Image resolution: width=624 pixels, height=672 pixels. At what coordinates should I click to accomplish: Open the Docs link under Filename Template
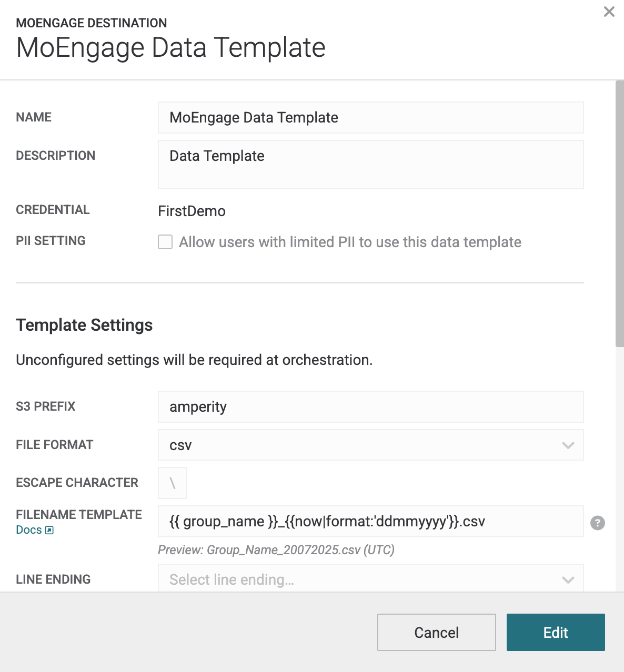click(29, 530)
